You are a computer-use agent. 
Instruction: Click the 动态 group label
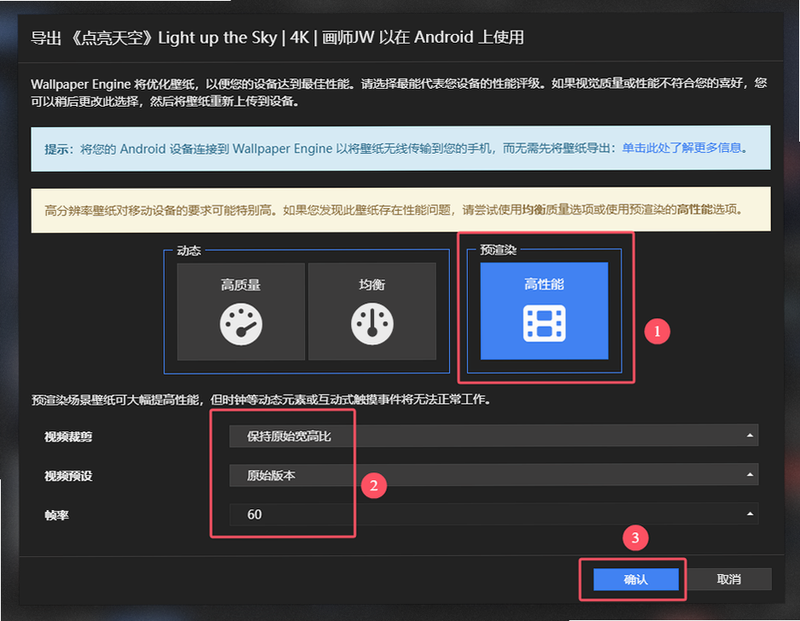tap(189, 251)
